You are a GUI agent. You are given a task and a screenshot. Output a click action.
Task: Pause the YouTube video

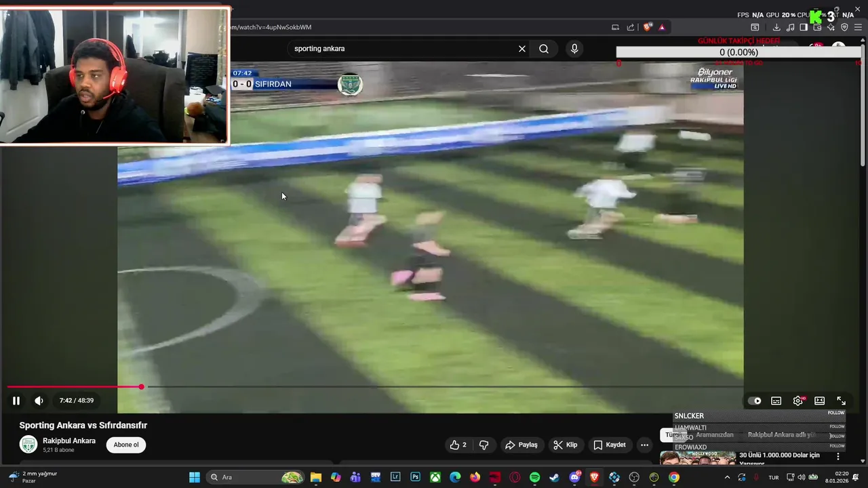click(16, 401)
